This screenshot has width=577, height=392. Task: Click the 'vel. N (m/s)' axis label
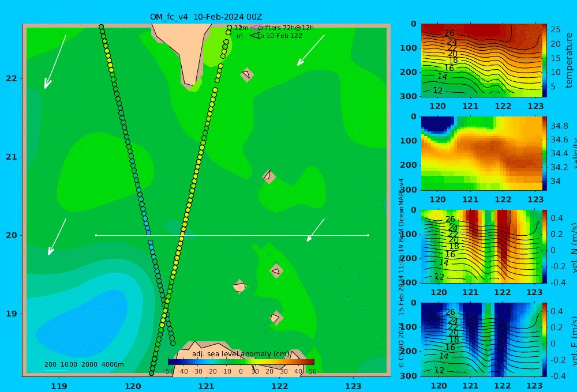pos(574,247)
